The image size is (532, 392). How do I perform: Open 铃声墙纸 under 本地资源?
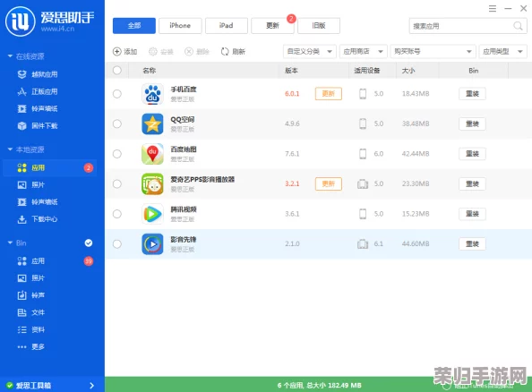(38, 202)
